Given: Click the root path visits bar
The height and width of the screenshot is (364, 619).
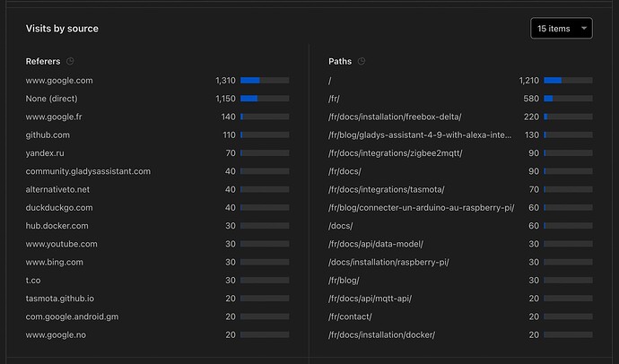Looking at the screenshot, I should (x=568, y=81).
